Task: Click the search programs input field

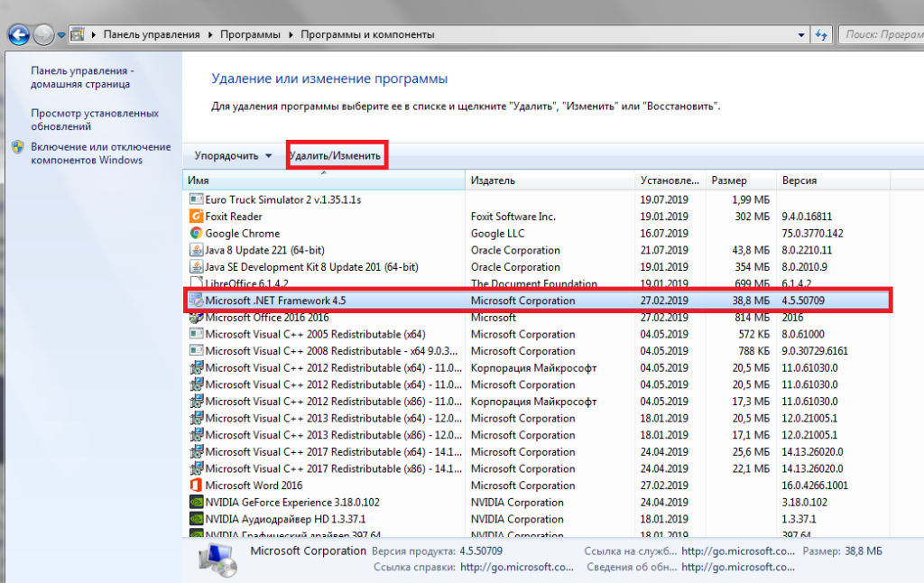Action: [880, 34]
